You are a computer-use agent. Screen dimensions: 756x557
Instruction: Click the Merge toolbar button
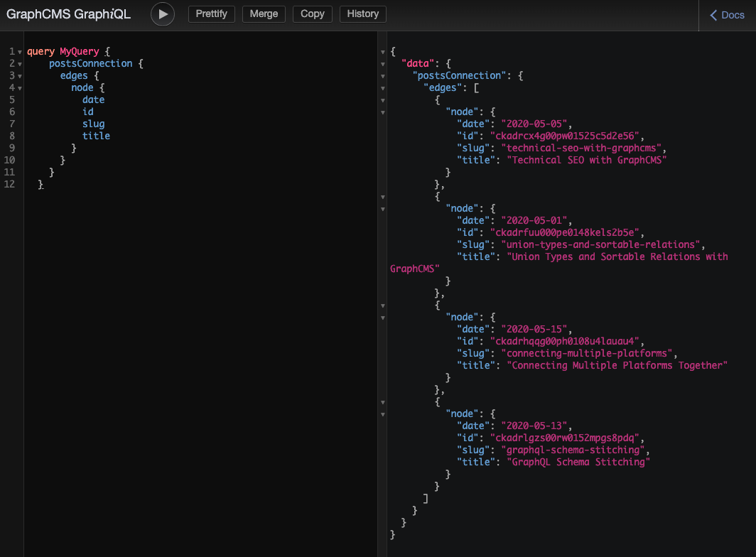[264, 14]
